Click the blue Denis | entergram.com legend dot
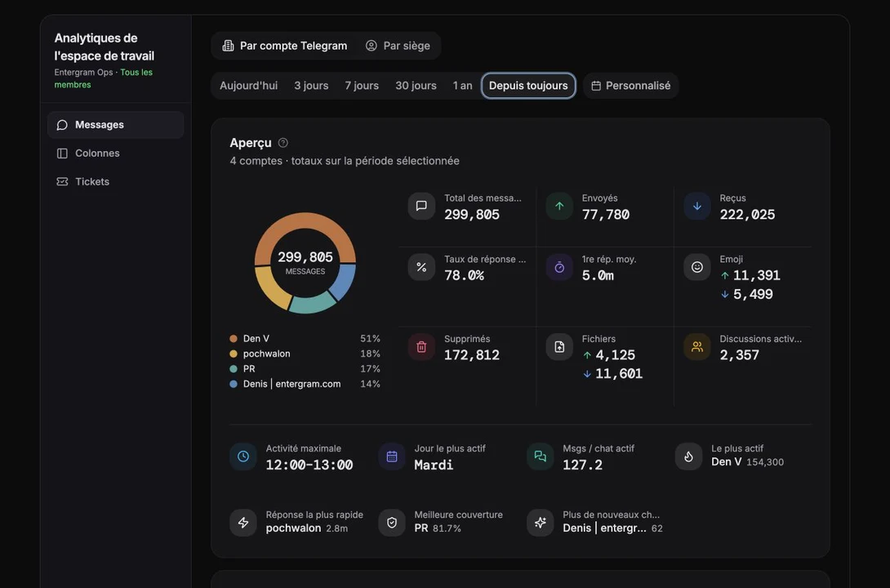 pyautogui.click(x=234, y=384)
